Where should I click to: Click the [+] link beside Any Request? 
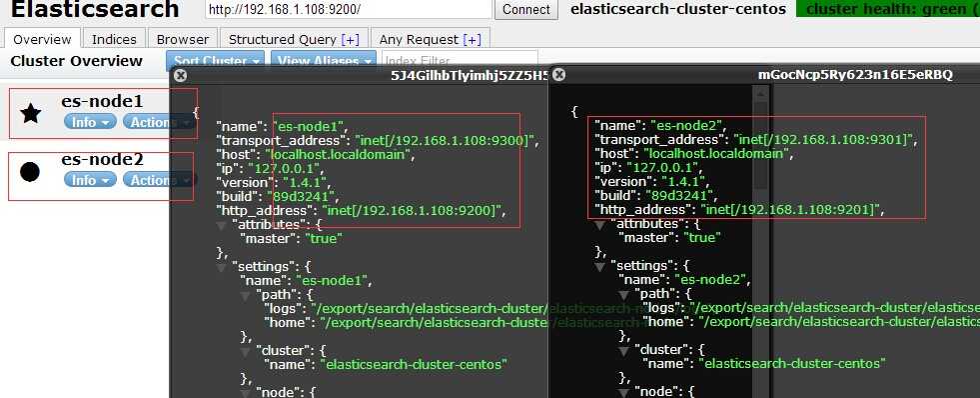click(x=472, y=39)
